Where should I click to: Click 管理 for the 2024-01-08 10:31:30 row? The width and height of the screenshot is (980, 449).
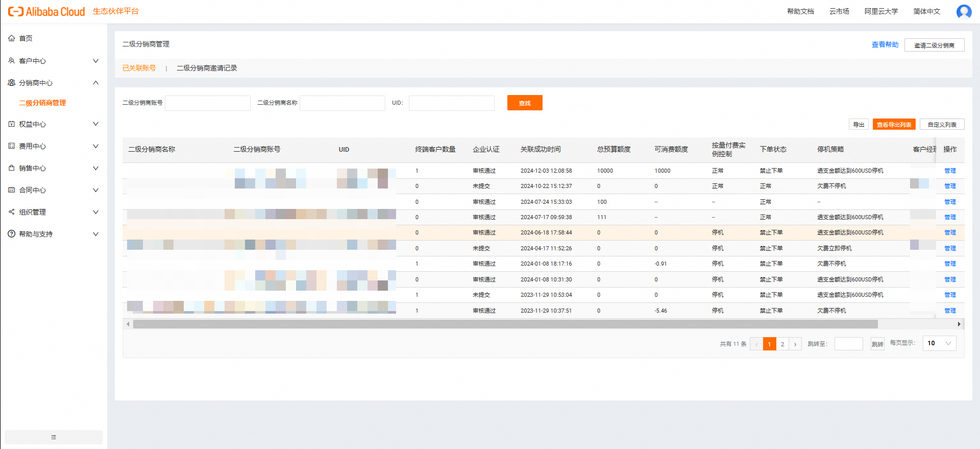point(950,280)
